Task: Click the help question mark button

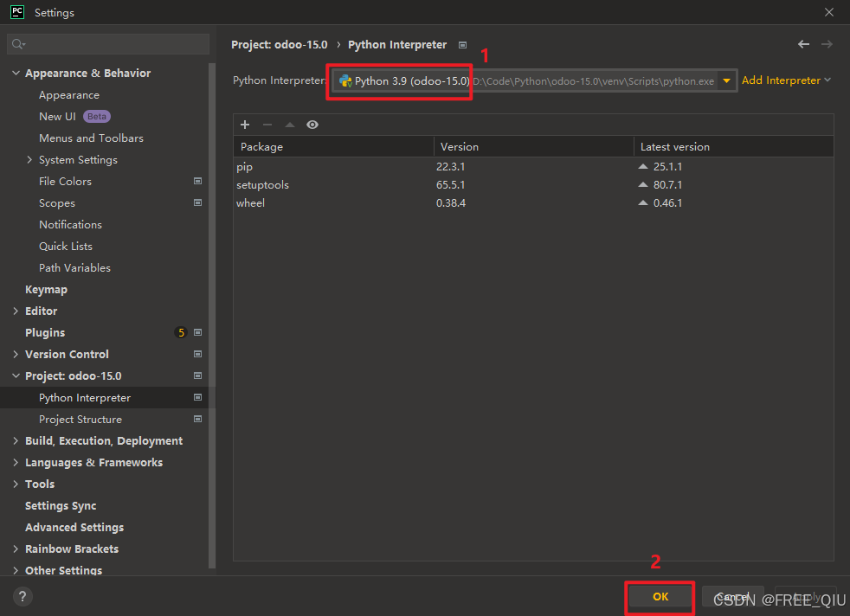Action: point(23,596)
